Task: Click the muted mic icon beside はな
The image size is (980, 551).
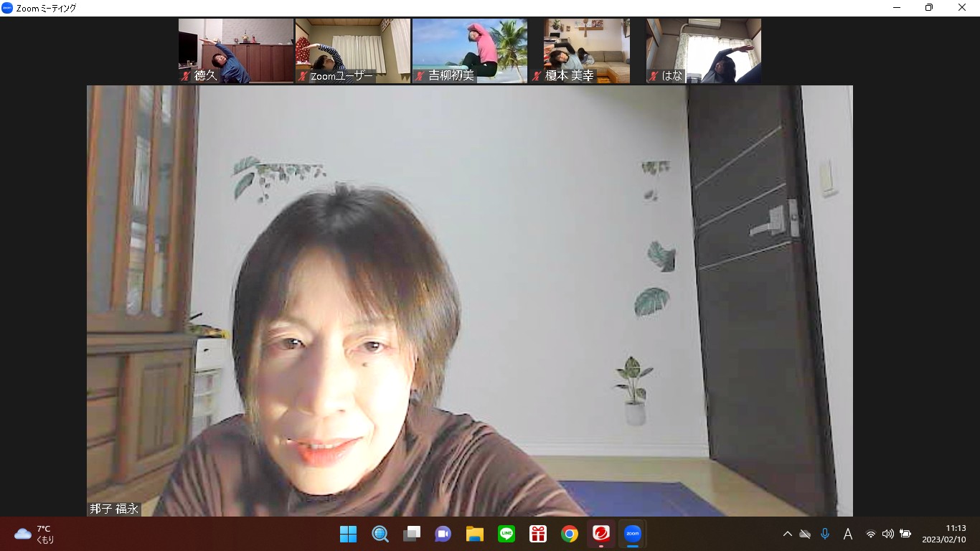Action: click(x=654, y=76)
